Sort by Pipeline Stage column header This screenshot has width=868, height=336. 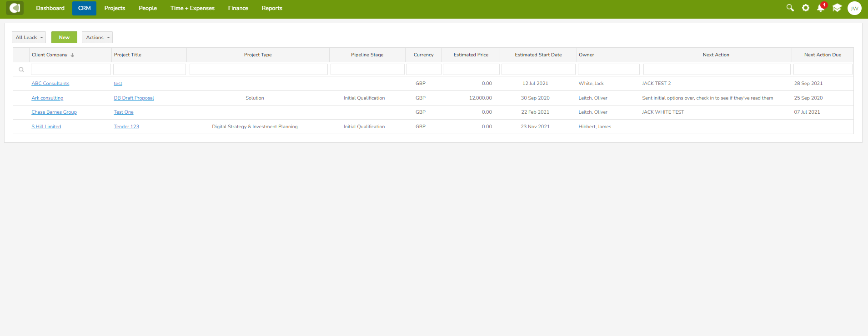[x=367, y=55]
